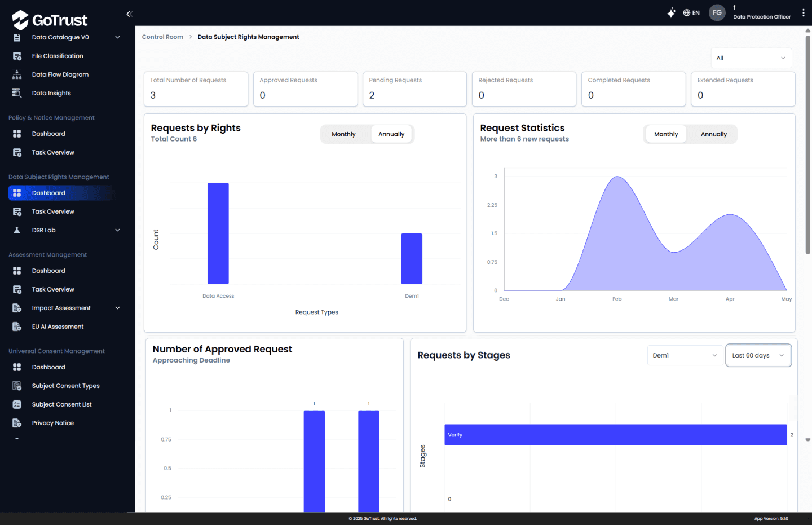Go to Control Room breadcrumb

(x=162, y=37)
